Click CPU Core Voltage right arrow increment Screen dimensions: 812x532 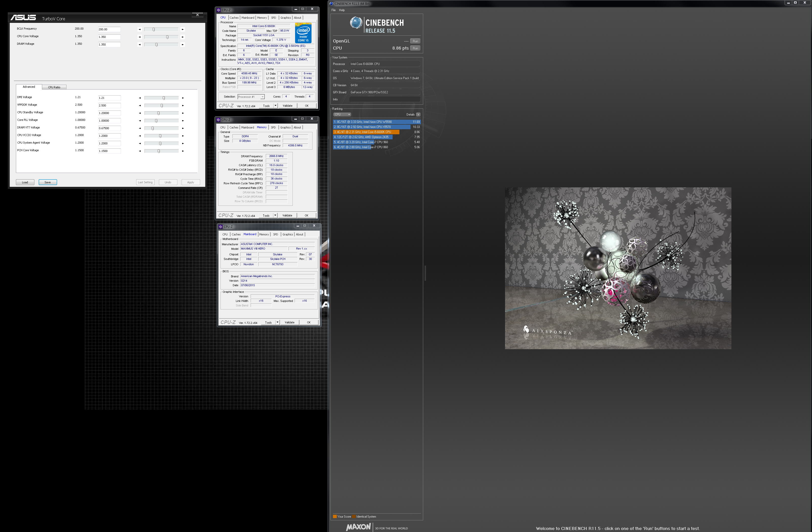[182, 37]
